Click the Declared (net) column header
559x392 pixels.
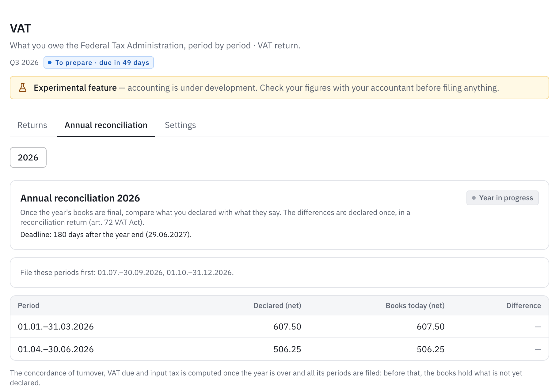(x=277, y=306)
